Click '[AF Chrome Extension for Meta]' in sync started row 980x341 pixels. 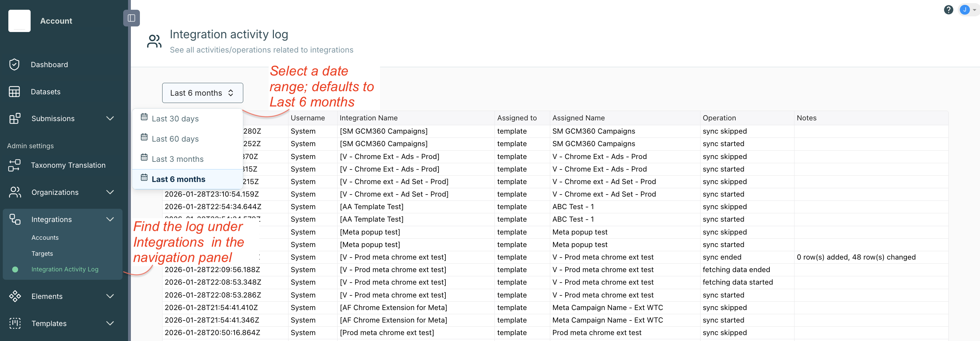393,320
